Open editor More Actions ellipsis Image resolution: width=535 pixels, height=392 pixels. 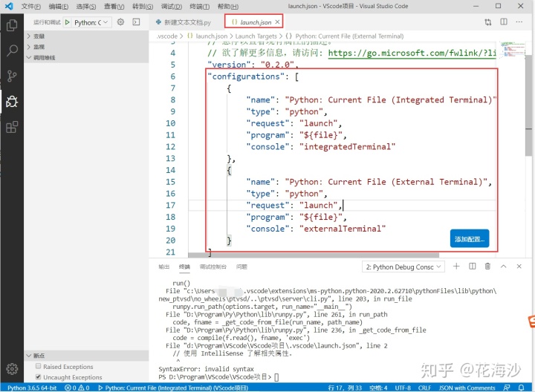pyautogui.click(x=519, y=22)
